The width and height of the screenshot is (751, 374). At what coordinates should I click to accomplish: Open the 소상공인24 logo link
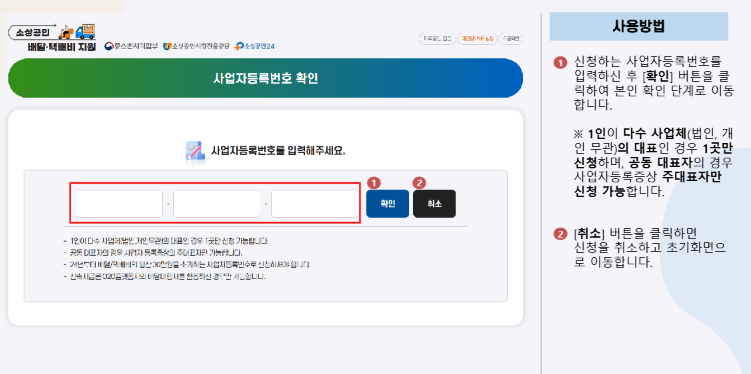click(254, 46)
